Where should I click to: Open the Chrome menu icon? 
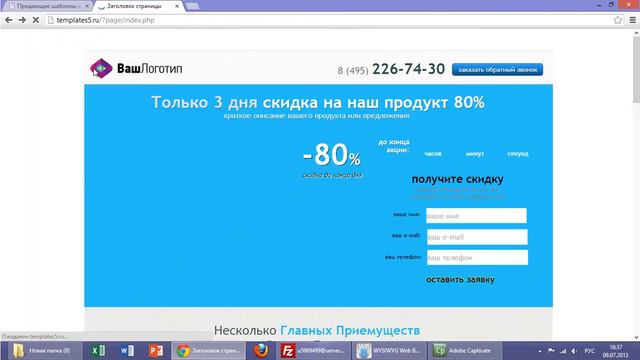633,20
